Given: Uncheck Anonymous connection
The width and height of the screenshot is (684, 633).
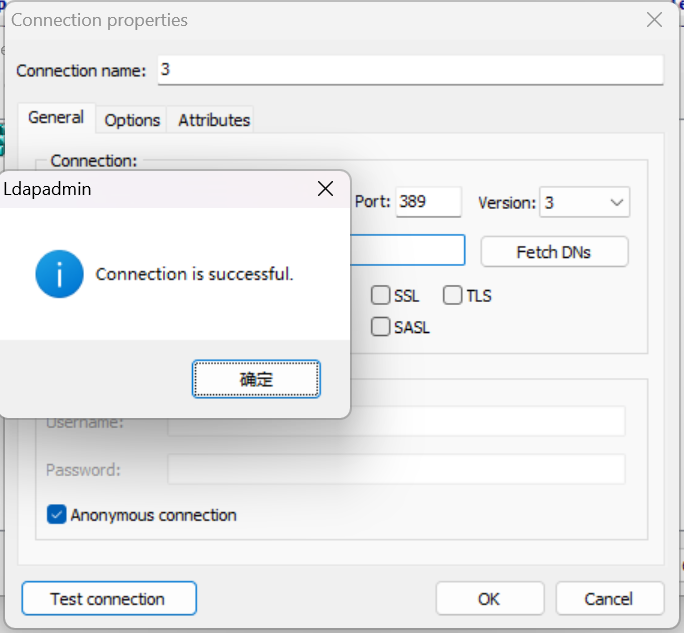Looking at the screenshot, I should pyautogui.click(x=57, y=515).
